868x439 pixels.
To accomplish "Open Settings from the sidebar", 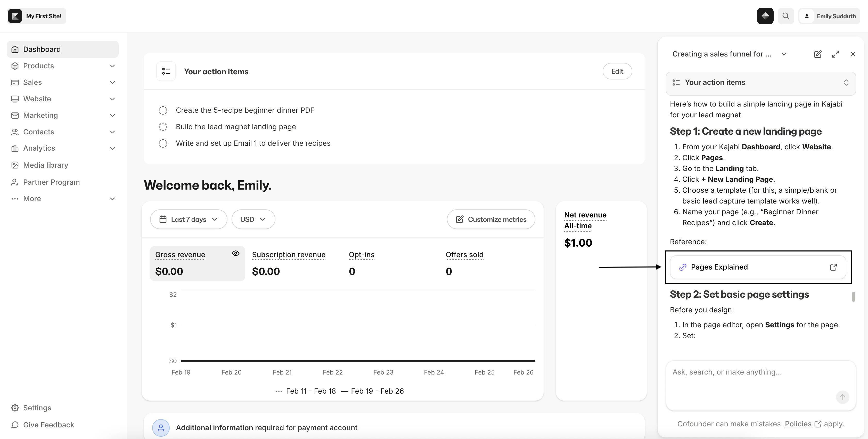I will coord(37,408).
